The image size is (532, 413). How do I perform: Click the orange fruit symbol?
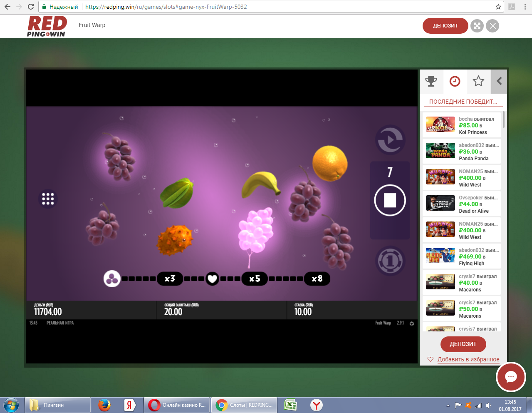330,163
